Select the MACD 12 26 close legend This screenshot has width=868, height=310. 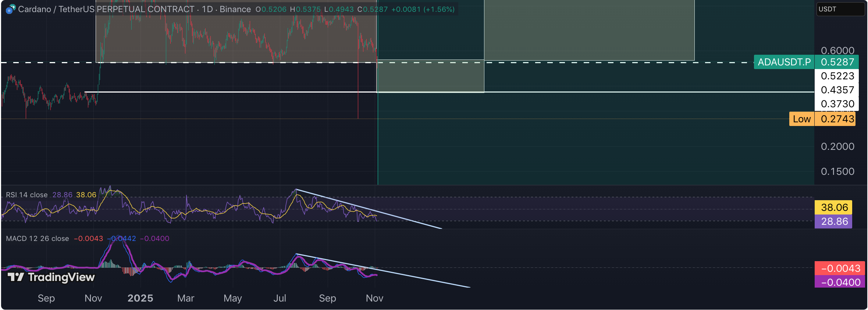point(37,238)
